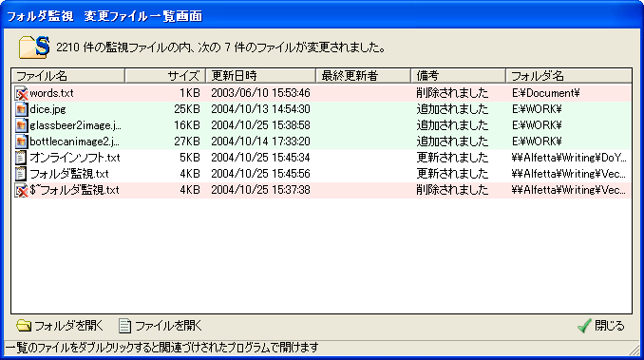
Task: Click date 2004/10/25 15:38:58
Action: pos(260,125)
